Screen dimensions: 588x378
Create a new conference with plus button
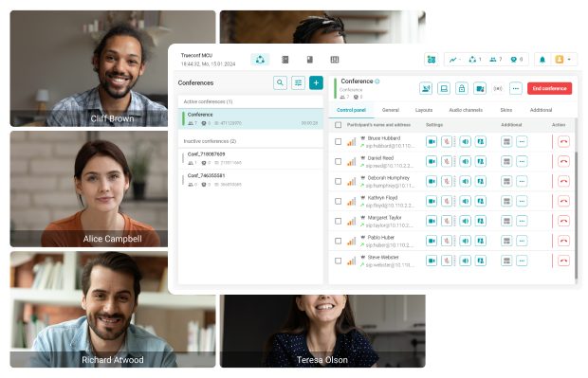[x=316, y=82]
